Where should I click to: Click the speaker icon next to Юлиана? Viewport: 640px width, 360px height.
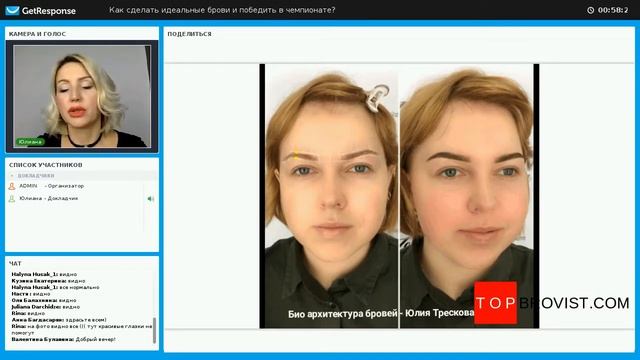point(151,199)
